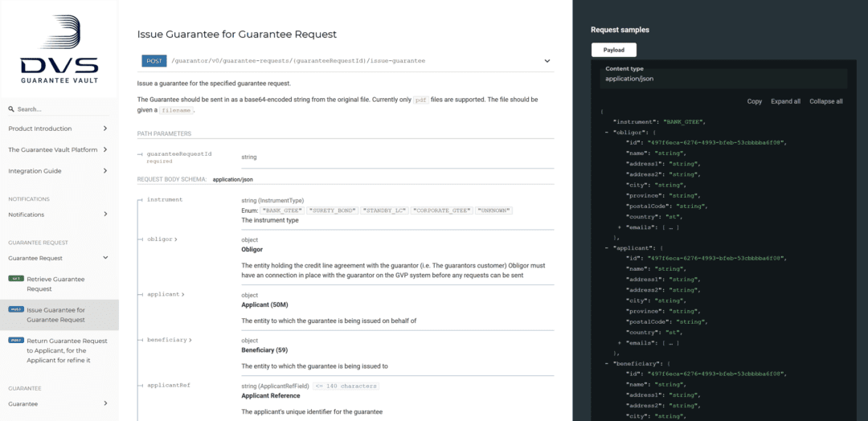868x421 pixels.
Task: Expand the Guarantee sidebar chevron
Action: [x=105, y=404]
